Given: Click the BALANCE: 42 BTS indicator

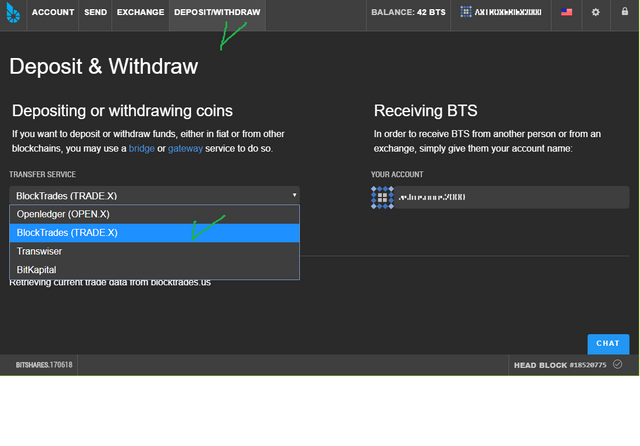Looking at the screenshot, I should pyautogui.click(x=408, y=12).
